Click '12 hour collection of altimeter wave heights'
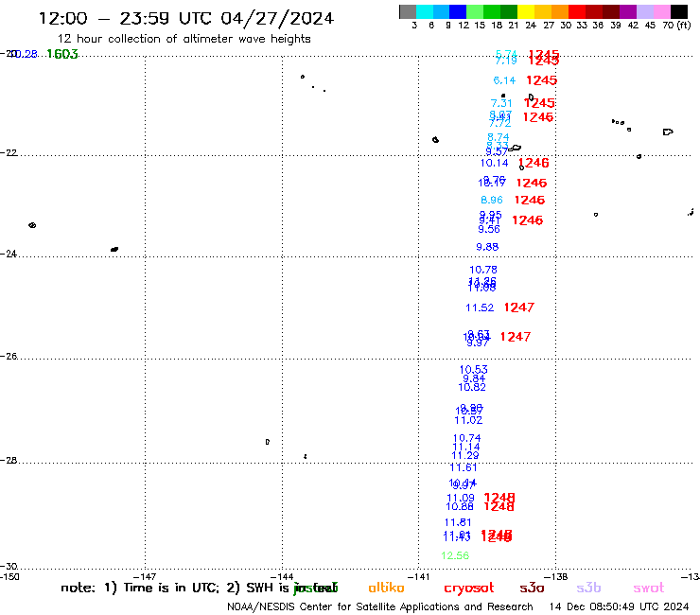This screenshot has width=700, height=615. [x=184, y=39]
